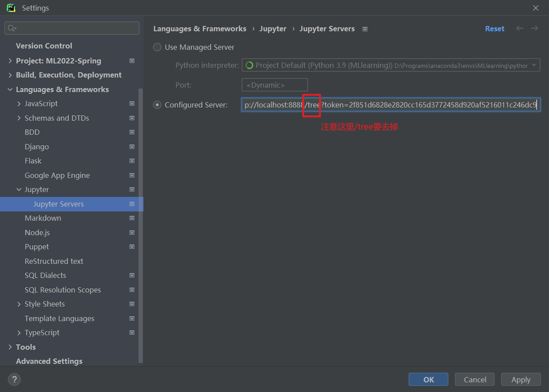Click the settings list vertical scrollbar
The height and width of the screenshot is (392, 549).
[141, 220]
